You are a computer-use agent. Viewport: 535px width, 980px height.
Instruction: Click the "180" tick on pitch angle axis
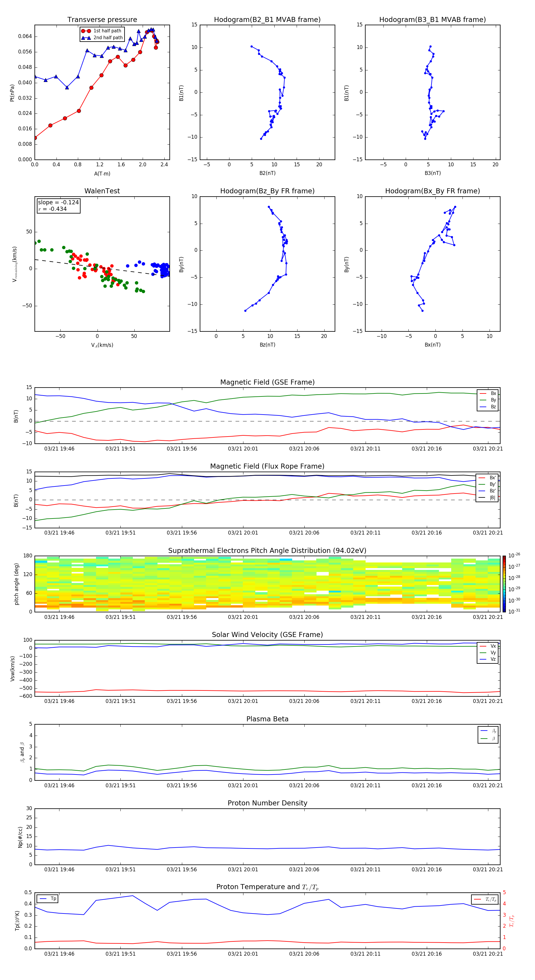coord(28,556)
